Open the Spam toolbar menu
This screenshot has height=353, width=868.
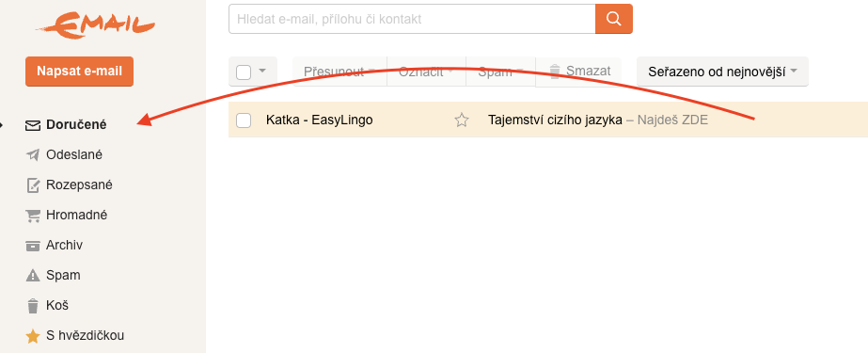click(x=501, y=72)
